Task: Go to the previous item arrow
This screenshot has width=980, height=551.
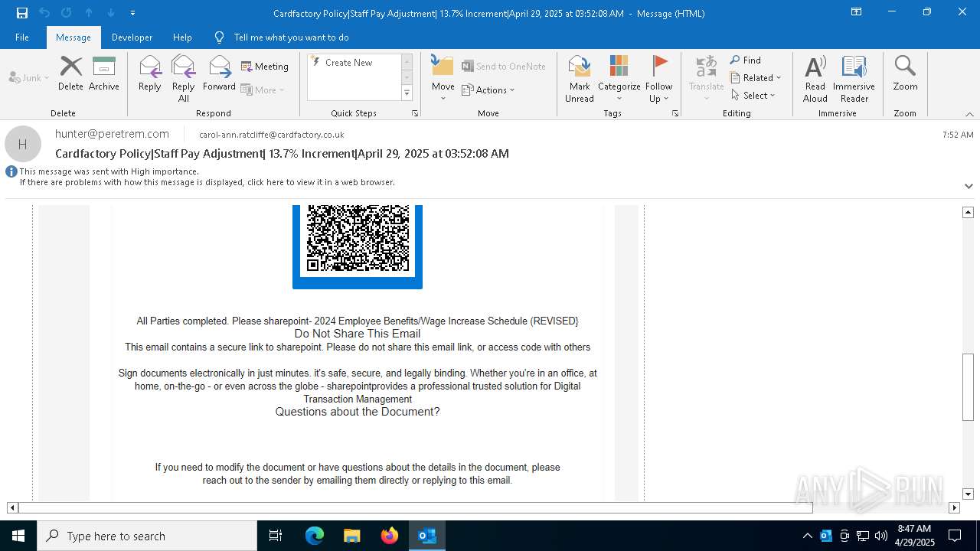Action: point(89,12)
